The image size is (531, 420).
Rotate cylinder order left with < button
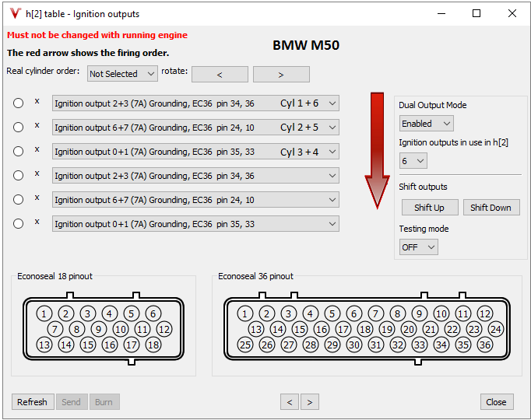coord(220,75)
